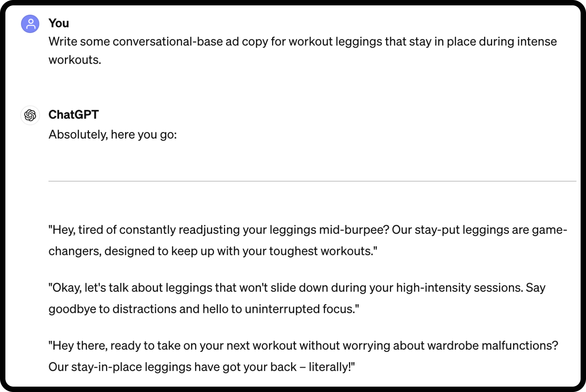Click the "You" sender name
This screenshot has width=586, height=392.
coord(59,23)
